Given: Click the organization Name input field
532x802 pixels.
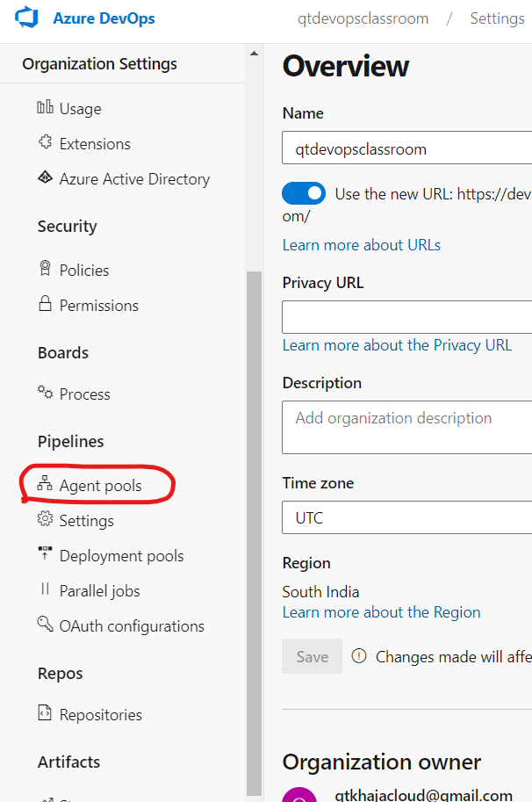Looking at the screenshot, I should pos(406,148).
